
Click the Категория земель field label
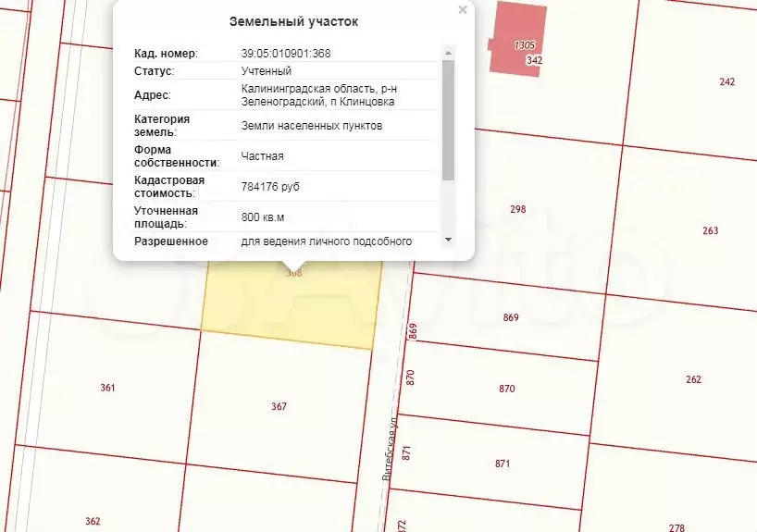(162, 126)
